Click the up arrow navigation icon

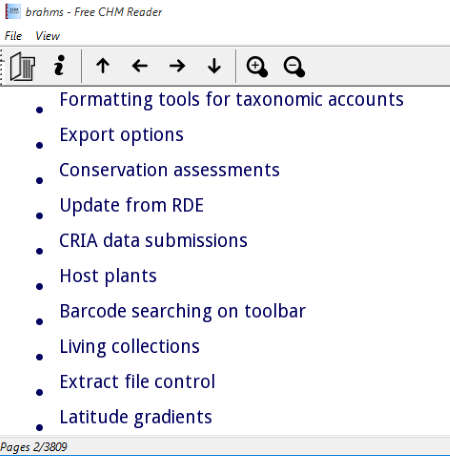coord(103,66)
